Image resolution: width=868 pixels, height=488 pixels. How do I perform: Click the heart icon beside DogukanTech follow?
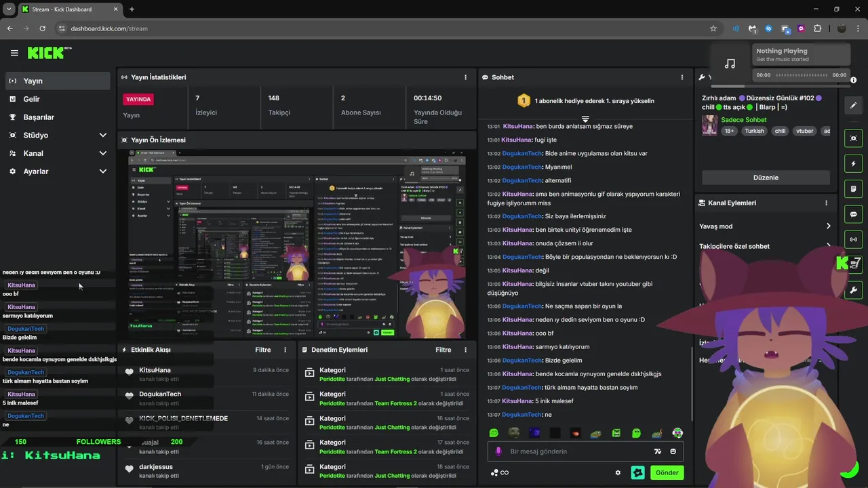coord(130,395)
